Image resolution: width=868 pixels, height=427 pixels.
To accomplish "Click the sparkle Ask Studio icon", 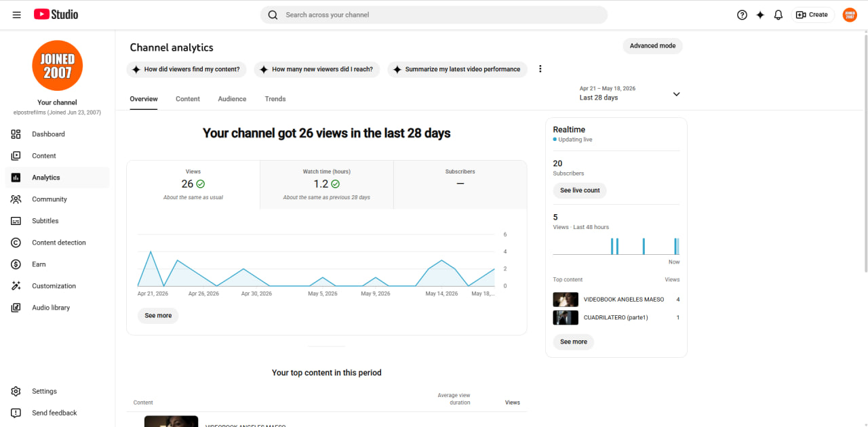I will click(760, 15).
